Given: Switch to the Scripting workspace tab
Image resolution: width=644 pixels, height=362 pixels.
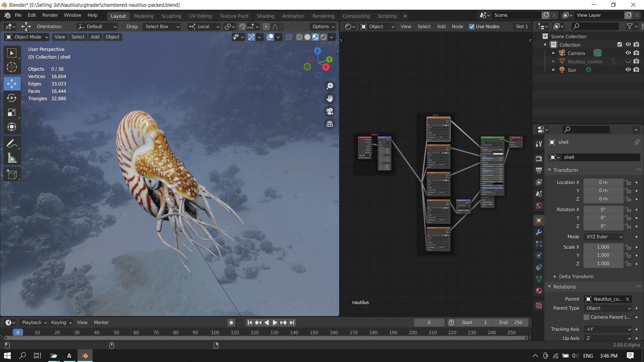Looking at the screenshot, I should (x=387, y=16).
